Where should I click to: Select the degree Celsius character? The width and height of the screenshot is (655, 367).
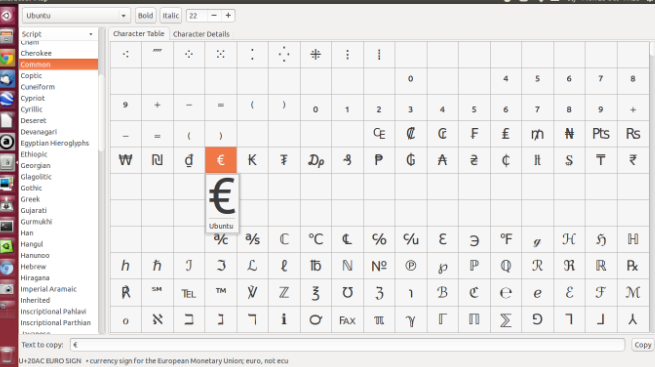pyautogui.click(x=316, y=239)
